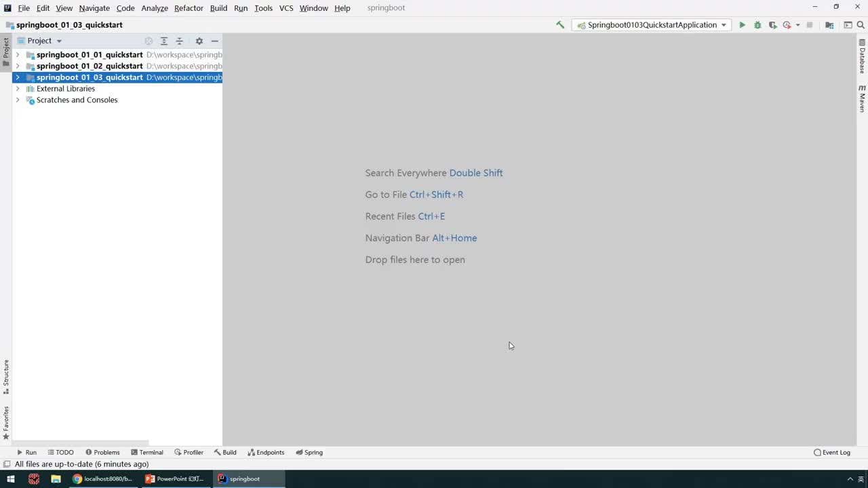
Task: Open the Project Structure icon
Action: pyautogui.click(x=829, y=25)
